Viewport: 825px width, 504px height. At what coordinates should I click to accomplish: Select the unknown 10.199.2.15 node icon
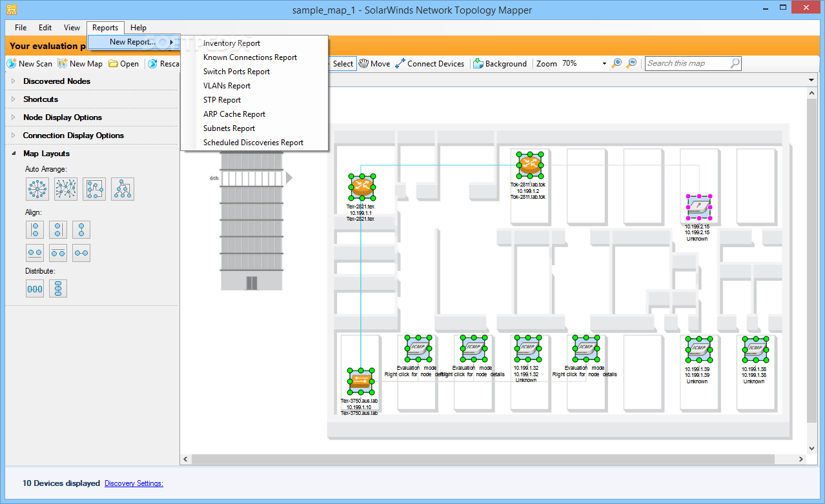click(698, 208)
